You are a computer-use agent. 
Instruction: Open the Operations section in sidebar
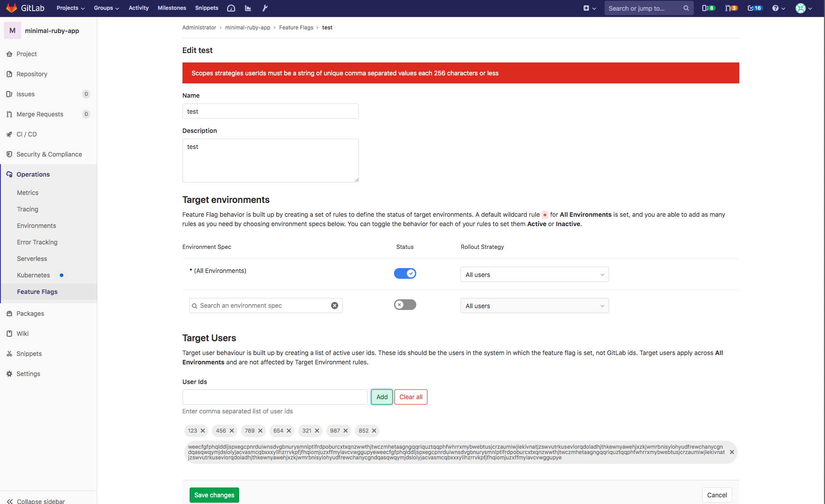(33, 174)
